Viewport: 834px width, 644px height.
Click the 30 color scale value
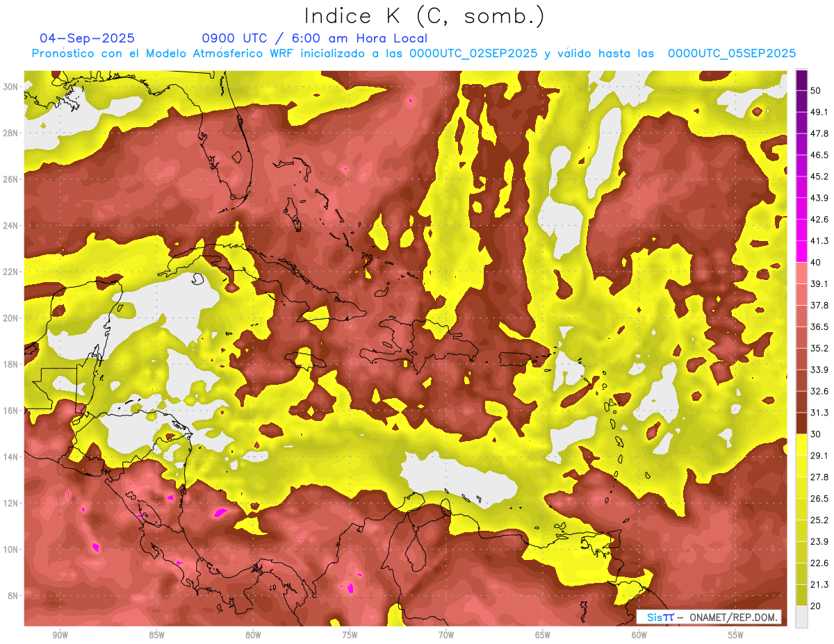click(x=817, y=434)
